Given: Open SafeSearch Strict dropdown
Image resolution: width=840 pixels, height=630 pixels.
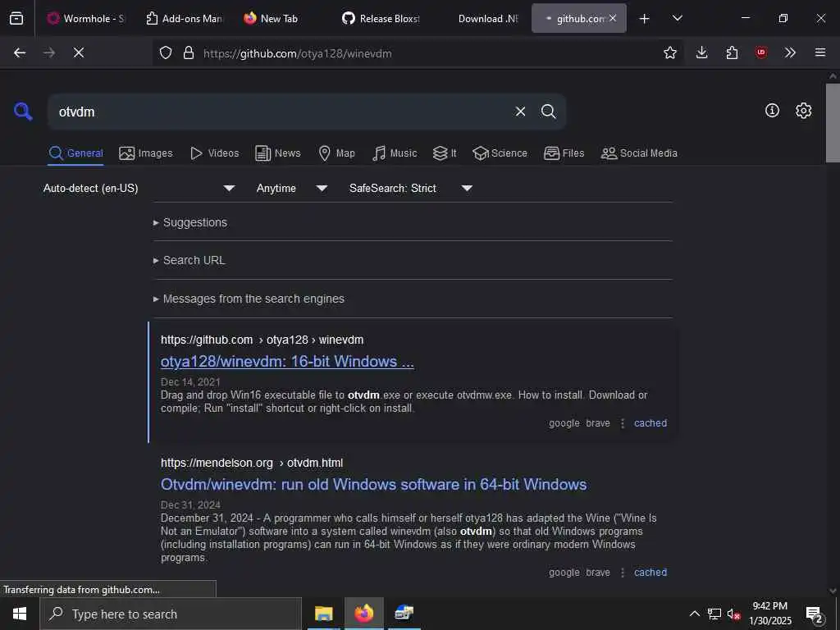Looking at the screenshot, I should click(x=410, y=188).
